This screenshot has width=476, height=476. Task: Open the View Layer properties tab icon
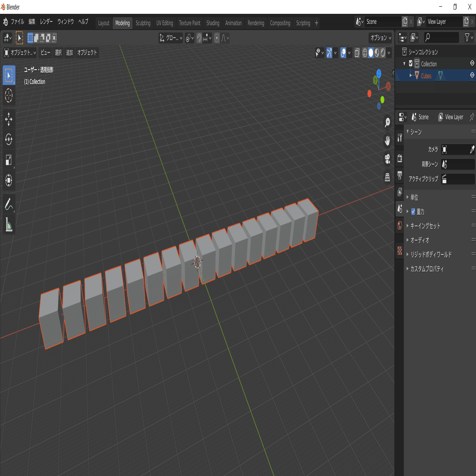point(400,192)
